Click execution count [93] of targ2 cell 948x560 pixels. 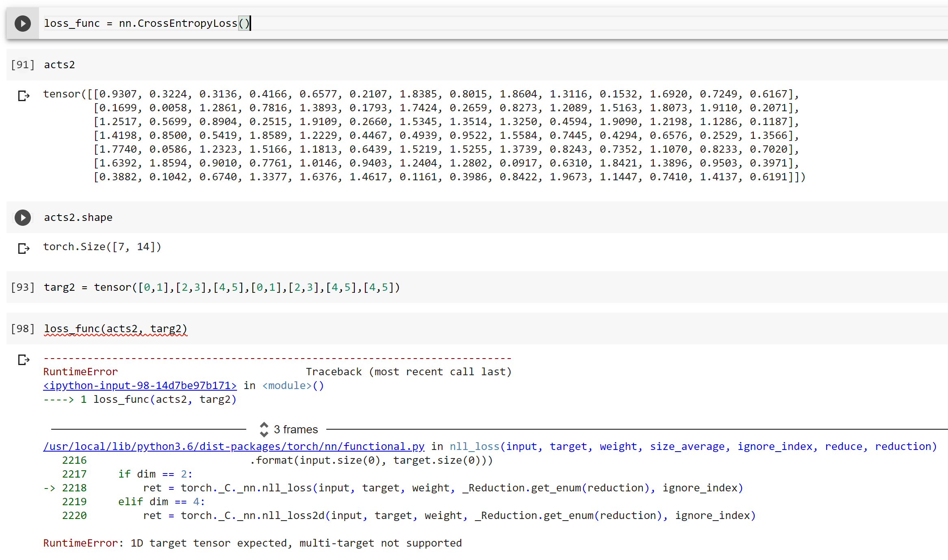[23, 287]
